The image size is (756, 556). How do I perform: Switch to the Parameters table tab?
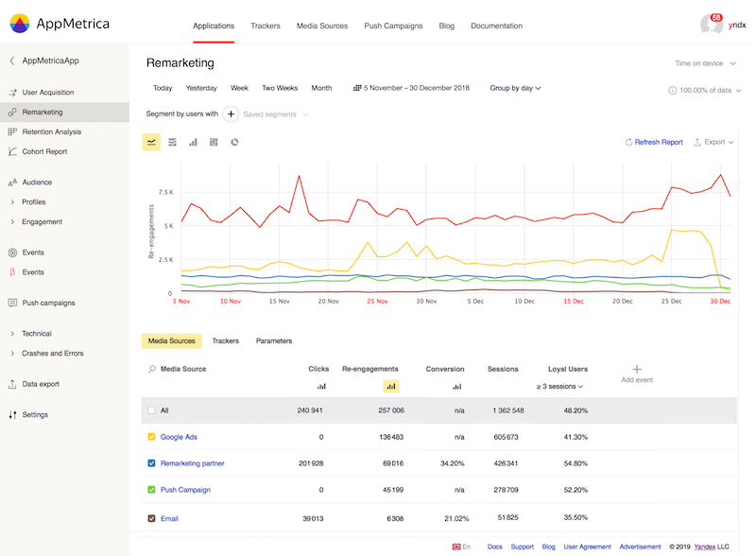coord(274,340)
